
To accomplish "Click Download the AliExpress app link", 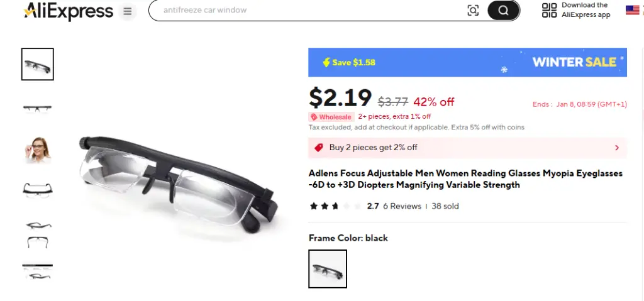I will [586, 10].
